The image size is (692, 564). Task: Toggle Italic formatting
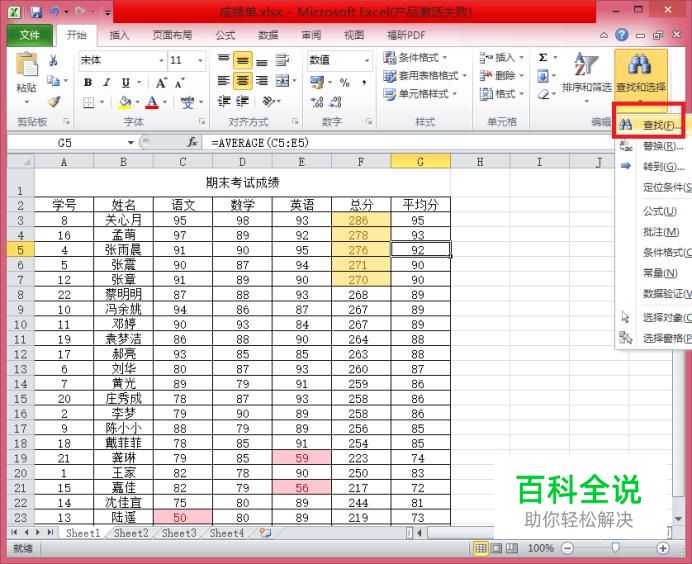click(x=106, y=82)
